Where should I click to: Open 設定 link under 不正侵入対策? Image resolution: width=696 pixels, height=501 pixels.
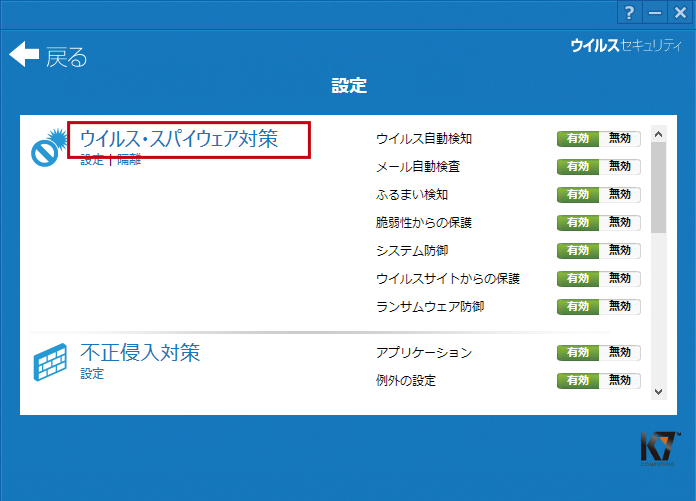tap(92, 374)
